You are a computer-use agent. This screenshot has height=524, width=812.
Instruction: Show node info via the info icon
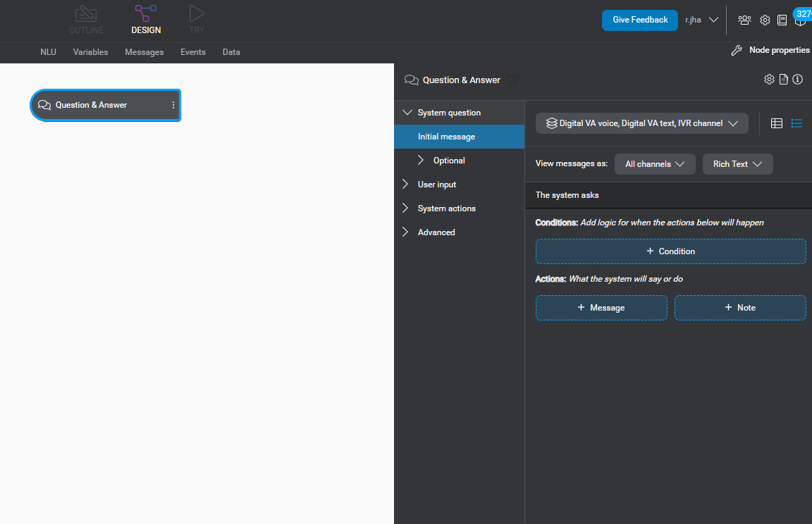[798, 80]
